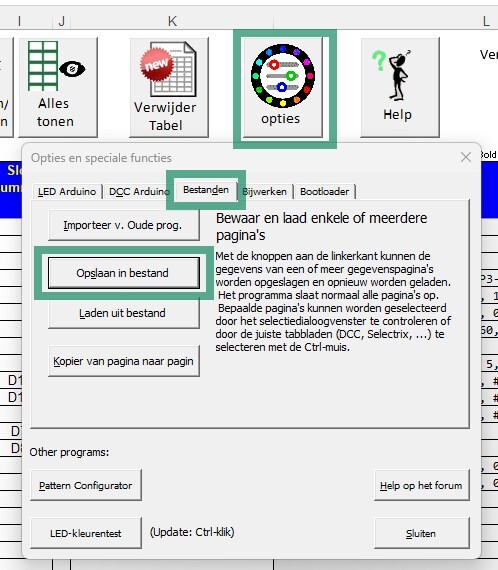Click Opslaan in bestand button
Image resolution: width=498 pixels, height=570 pixels.
(x=124, y=273)
